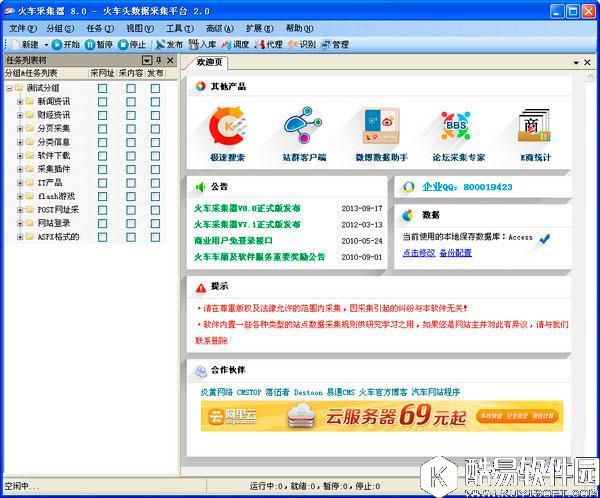600x498 pixels.
Task: Stop tasks with the 停止 button
Action: (x=132, y=44)
